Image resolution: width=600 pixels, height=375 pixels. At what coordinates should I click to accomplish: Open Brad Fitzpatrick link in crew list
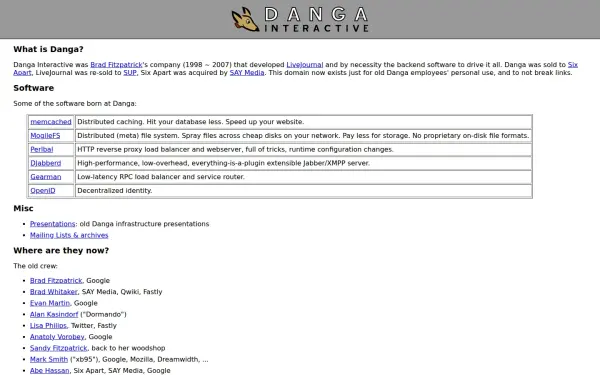(x=56, y=280)
